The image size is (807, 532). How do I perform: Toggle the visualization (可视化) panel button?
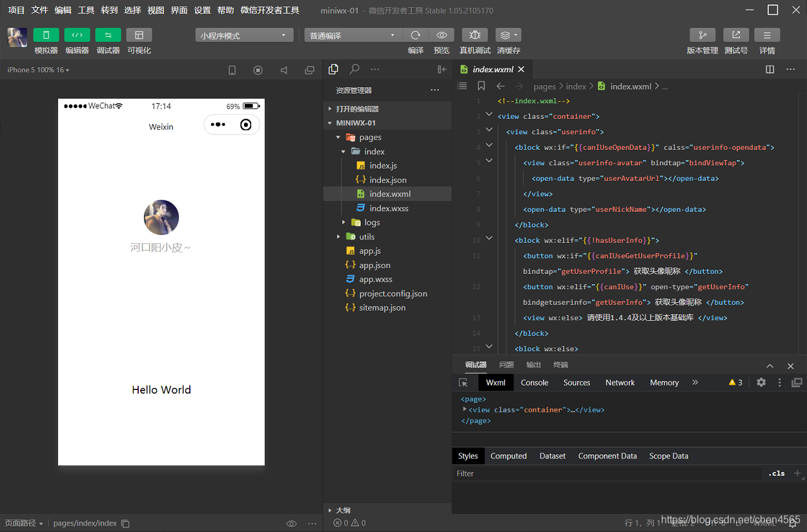pyautogui.click(x=139, y=35)
